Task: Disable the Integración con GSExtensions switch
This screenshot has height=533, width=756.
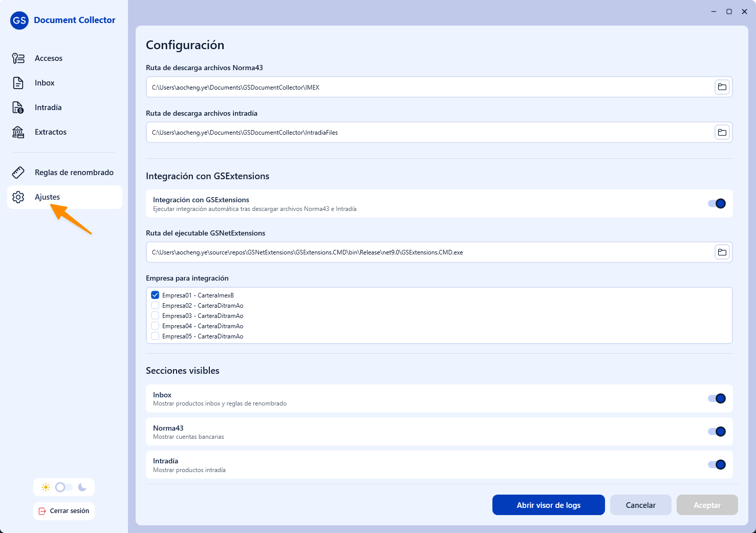Action: point(717,204)
